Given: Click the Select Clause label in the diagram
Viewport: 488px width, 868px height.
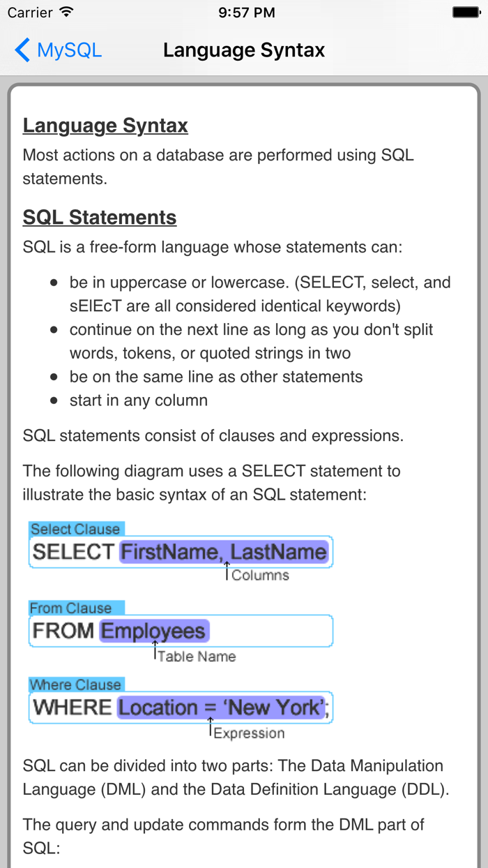Looking at the screenshot, I should coord(77,529).
